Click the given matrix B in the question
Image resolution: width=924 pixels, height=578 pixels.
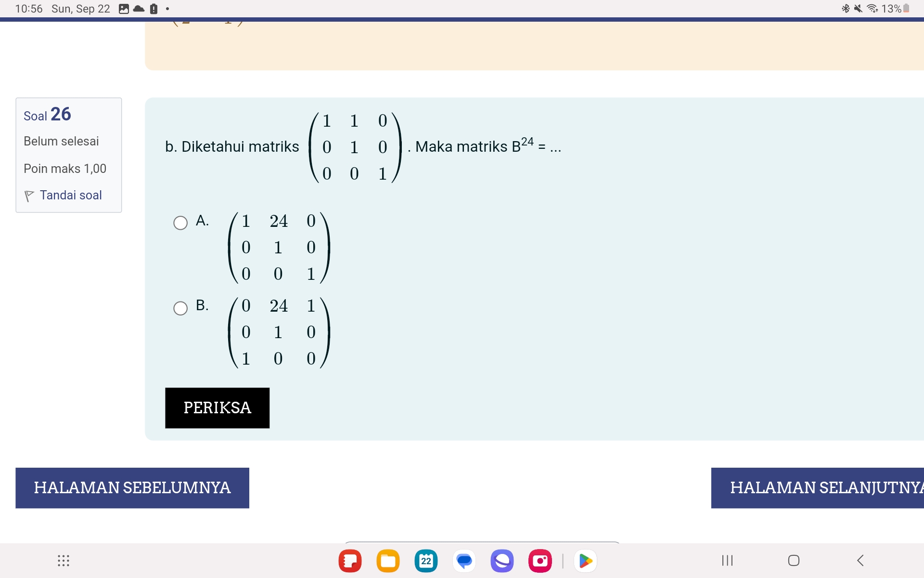(x=355, y=147)
